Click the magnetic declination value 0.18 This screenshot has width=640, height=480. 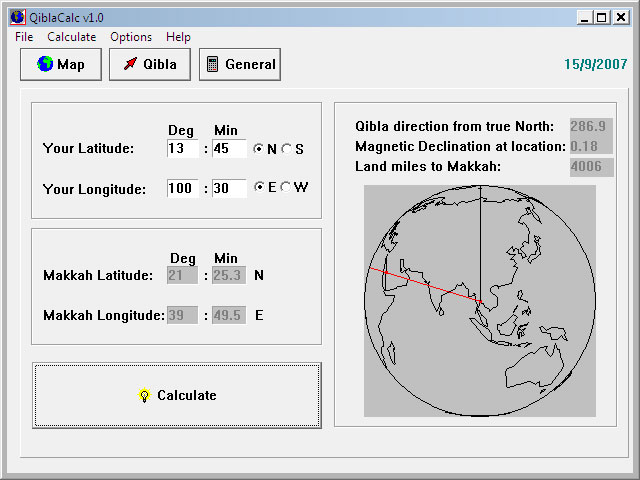(x=591, y=146)
